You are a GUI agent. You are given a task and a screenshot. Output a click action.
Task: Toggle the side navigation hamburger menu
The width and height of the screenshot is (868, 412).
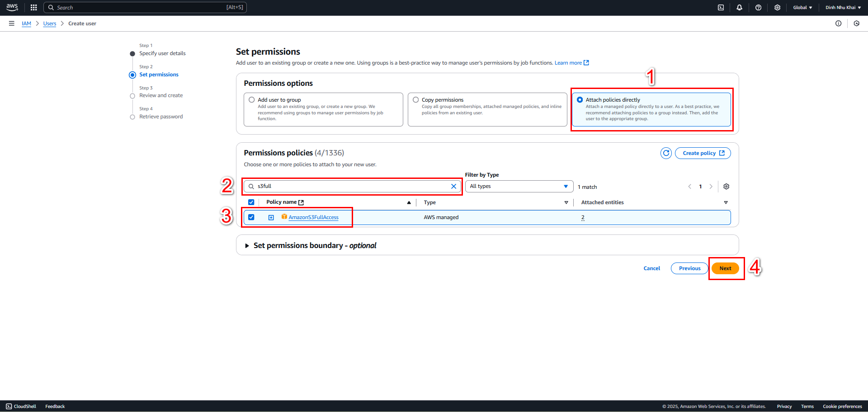(12, 23)
